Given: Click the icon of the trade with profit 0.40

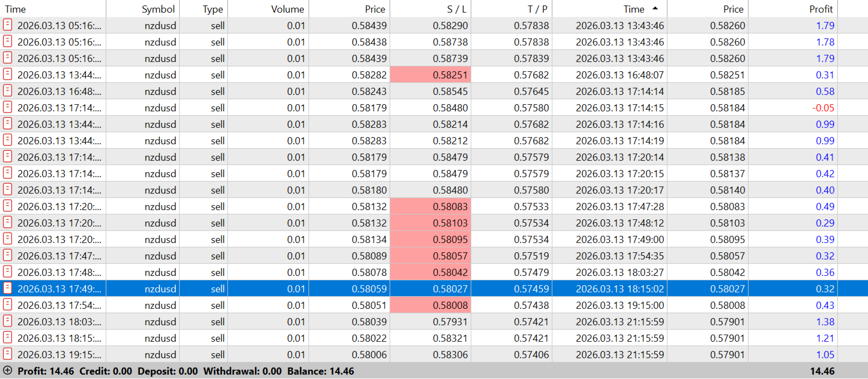Looking at the screenshot, I should [8, 189].
